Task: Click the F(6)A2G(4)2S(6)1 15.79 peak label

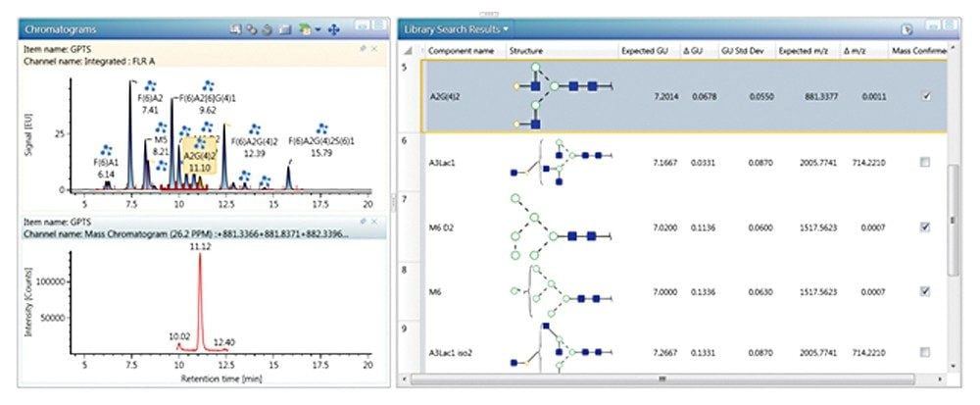Action: click(x=321, y=147)
